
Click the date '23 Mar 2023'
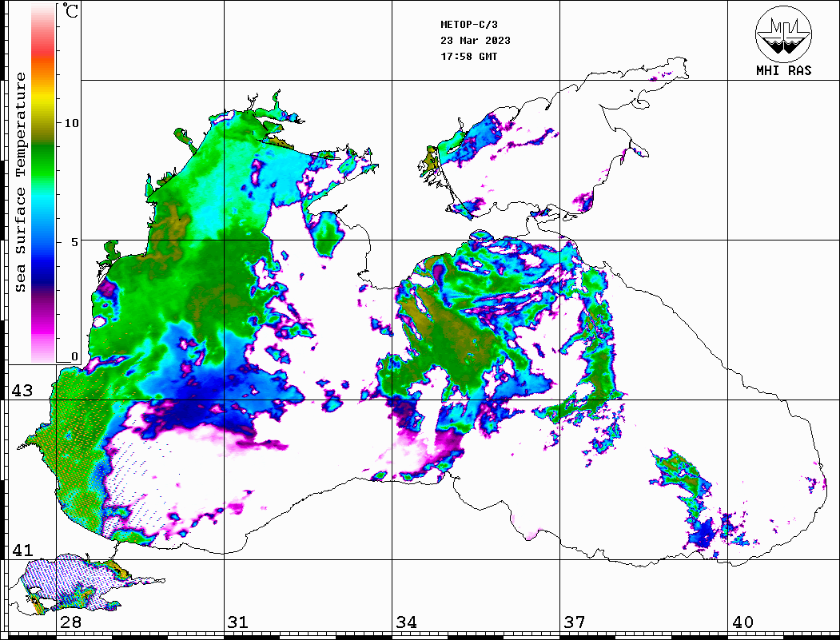coord(476,41)
